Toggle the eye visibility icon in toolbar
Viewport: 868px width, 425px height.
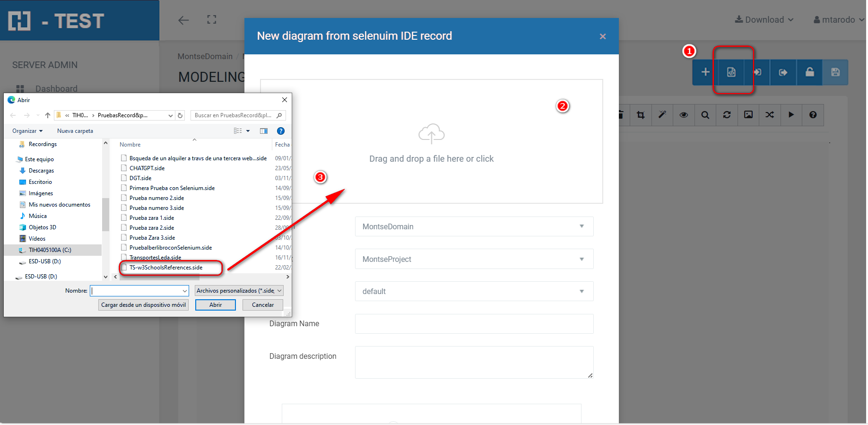click(x=684, y=115)
